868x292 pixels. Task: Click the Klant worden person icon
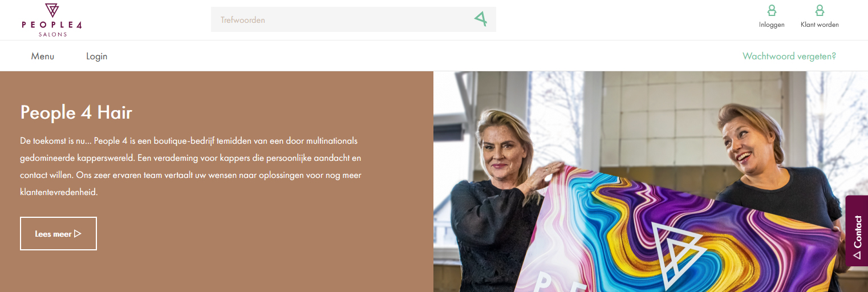point(820,10)
